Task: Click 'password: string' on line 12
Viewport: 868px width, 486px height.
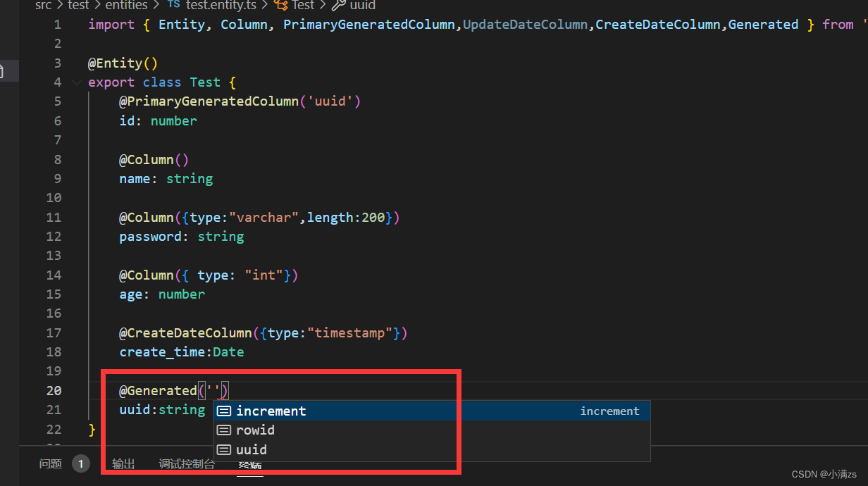Action: pos(181,237)
